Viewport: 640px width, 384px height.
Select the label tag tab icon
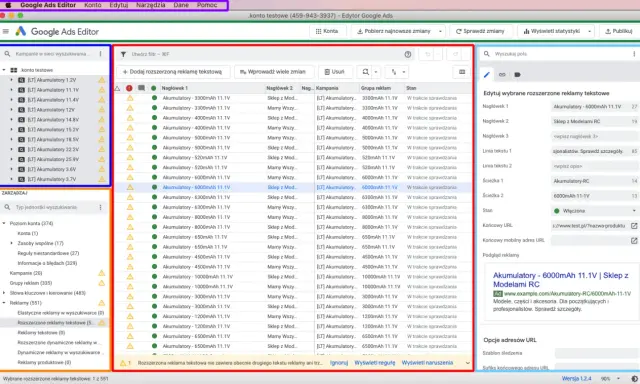517,75
